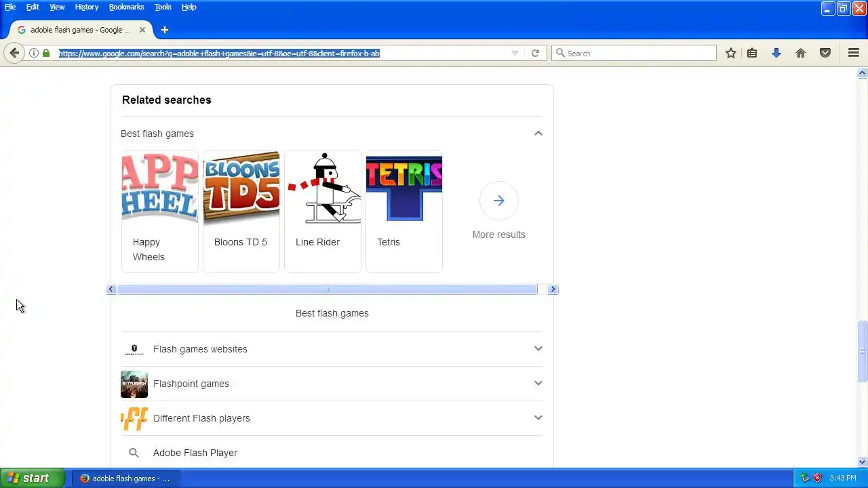Screen dimensions: 868x488
Task: Click the Bloons TD 5 label
Action: coord(241,242)
